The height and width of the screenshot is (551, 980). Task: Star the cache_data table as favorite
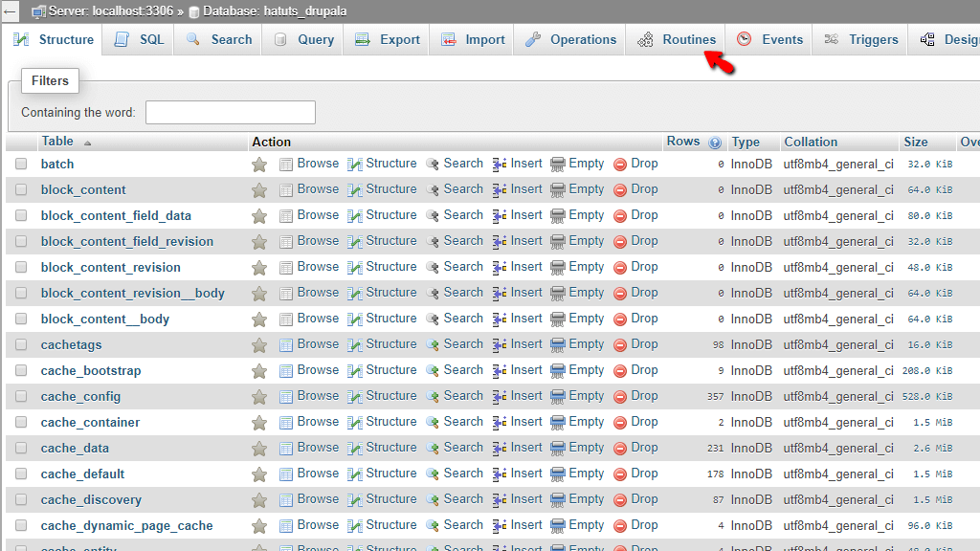tap(259, 449)
